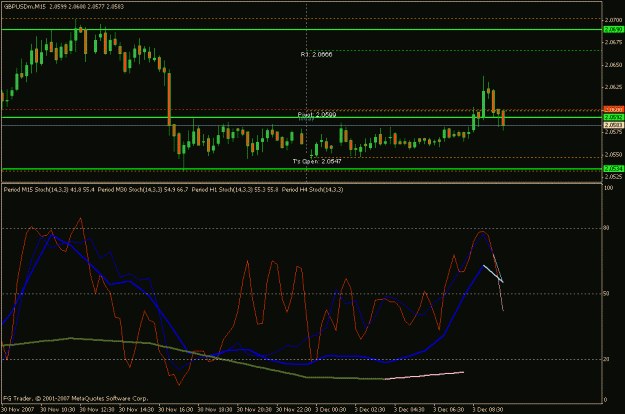625x414 pixels.
Task: Click the 3 Dec 02:30 time label
Action: pos(370,410)
